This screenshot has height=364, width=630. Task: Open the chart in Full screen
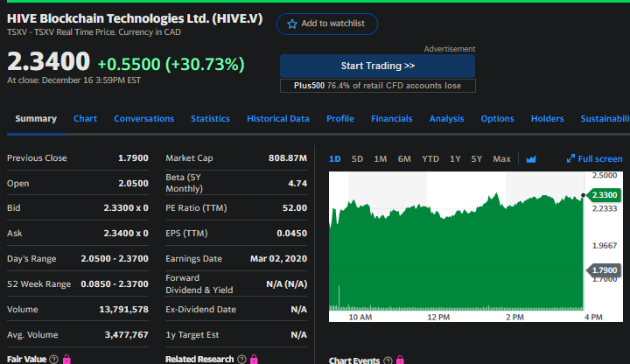pyautogui.click(x=595, y=159)
